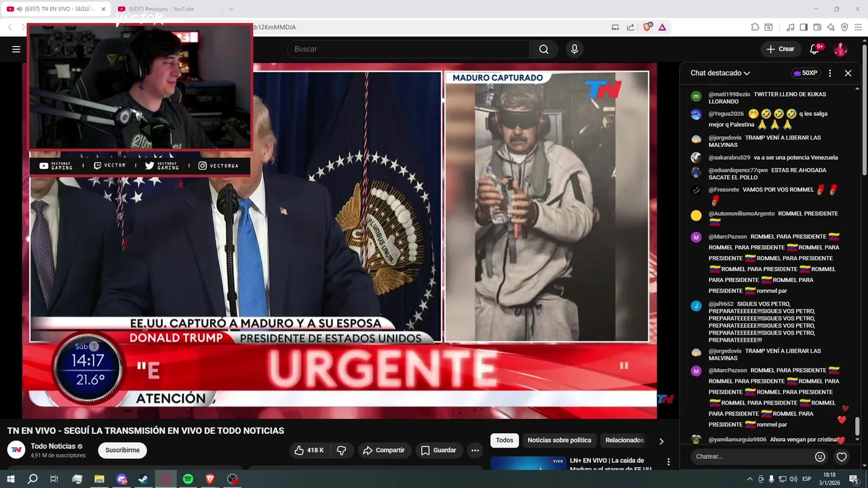Open the Todo Noticias channel name link
The image size is (868, 488).
(x=53, y=446)
